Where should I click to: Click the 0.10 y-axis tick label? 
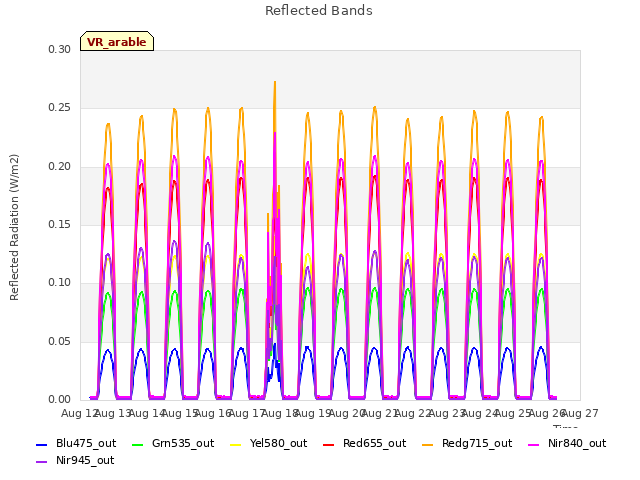(x=60, y=282)
